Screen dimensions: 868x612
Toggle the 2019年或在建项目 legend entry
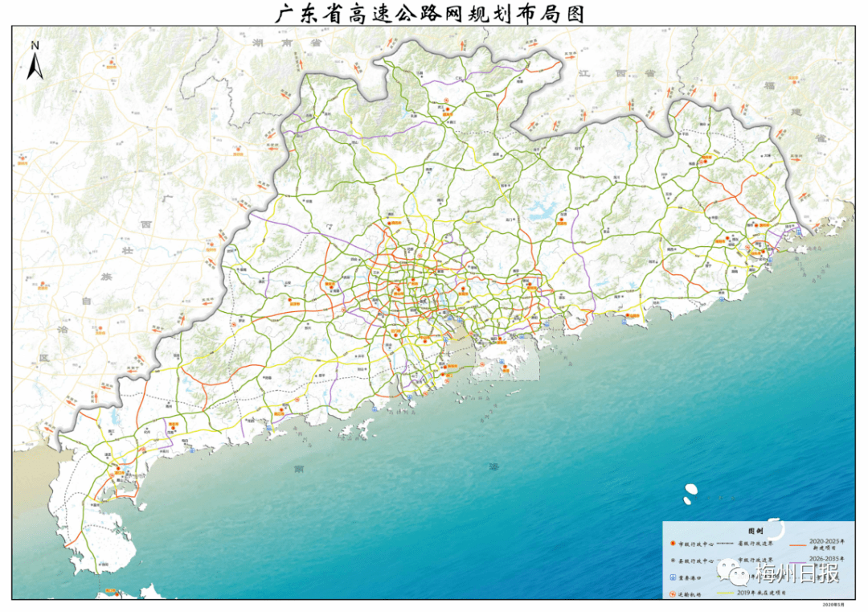click(x=761, y=593)
